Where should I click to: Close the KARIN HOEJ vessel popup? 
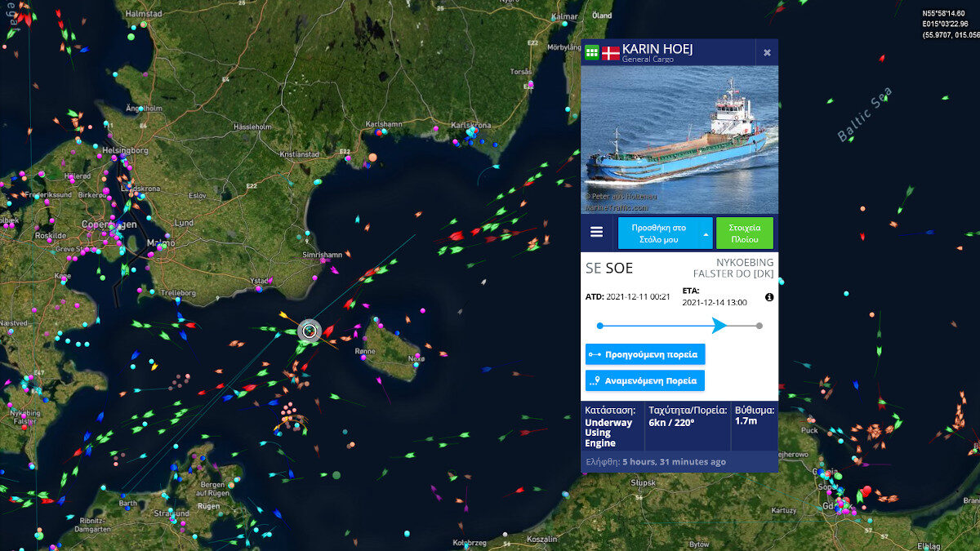click(x=767, y=52)
